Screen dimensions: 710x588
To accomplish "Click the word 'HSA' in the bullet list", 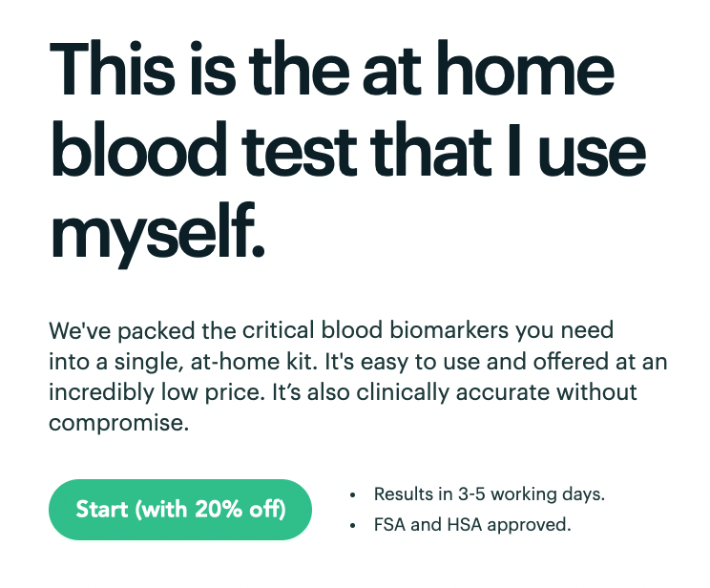I will 465,525.
